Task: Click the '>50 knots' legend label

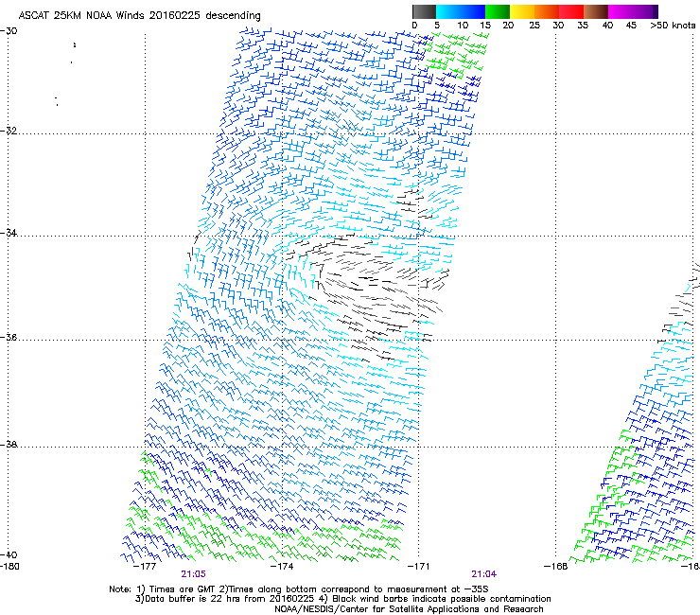Action: 673,26
